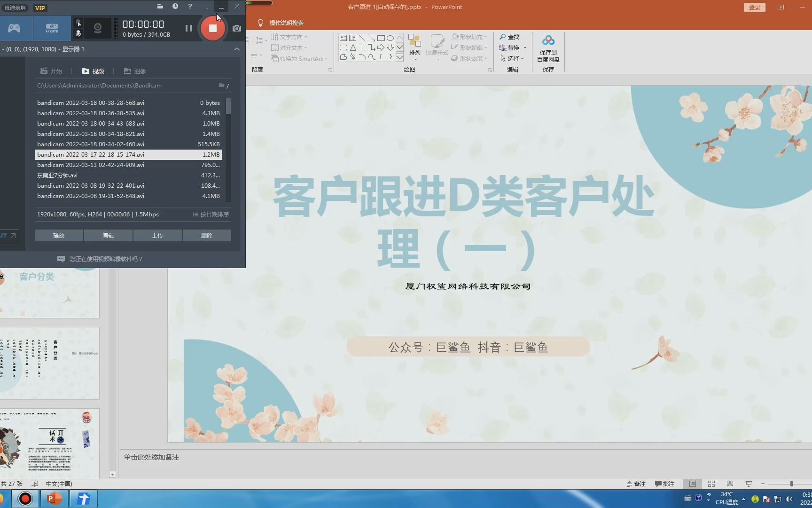Screen dimensions: 812x508
Task: Select bandicam 2022-03-13 02-42-24-909.avi
Action: (x=128, y=165)
